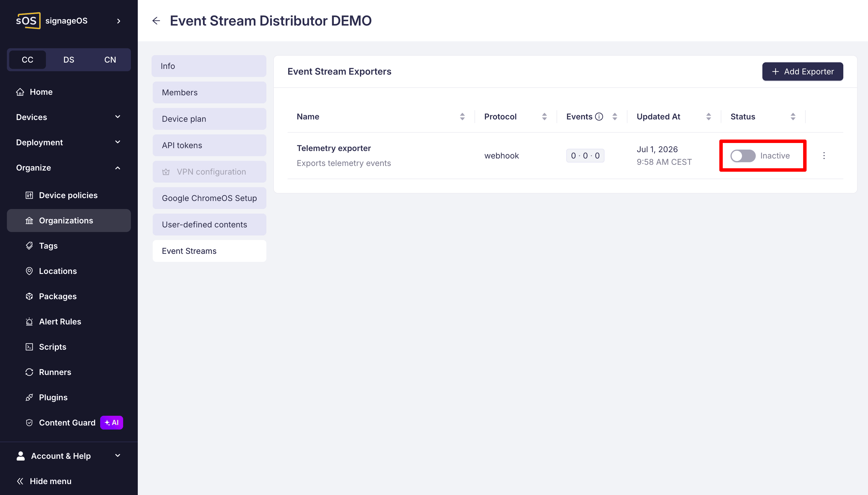Select the Event Streams section
868x495 pixels.
point(209,251)
